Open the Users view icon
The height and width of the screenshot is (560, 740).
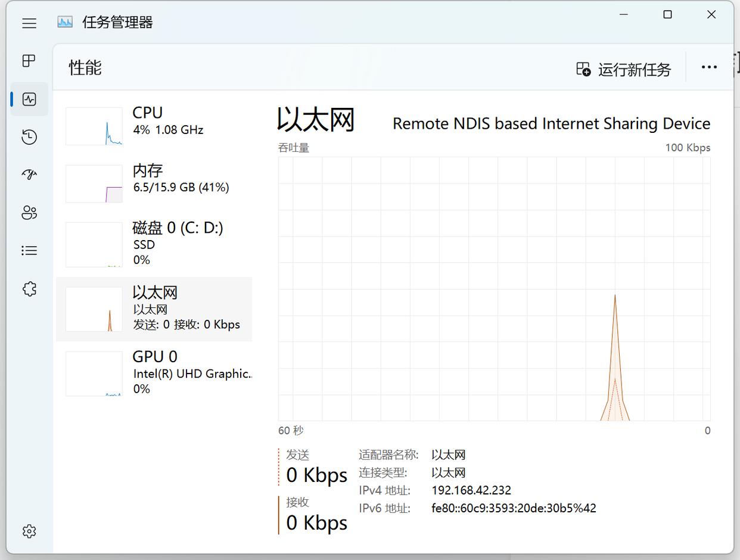pyautogui.click(x=29, y=213)
